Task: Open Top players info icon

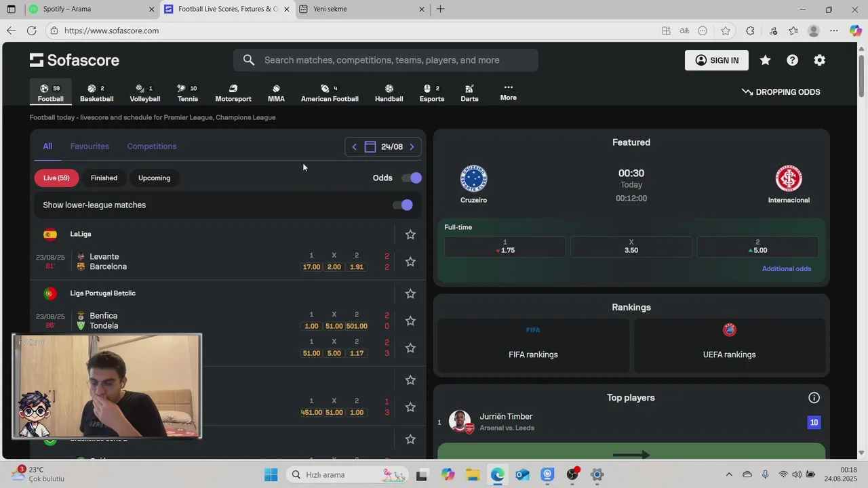Action: point(814,398)
